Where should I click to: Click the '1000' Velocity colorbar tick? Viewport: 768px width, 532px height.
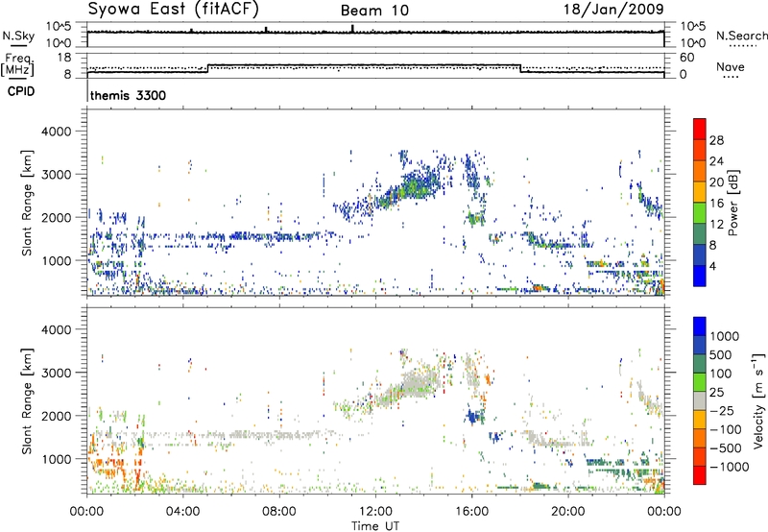click(724, 336)
